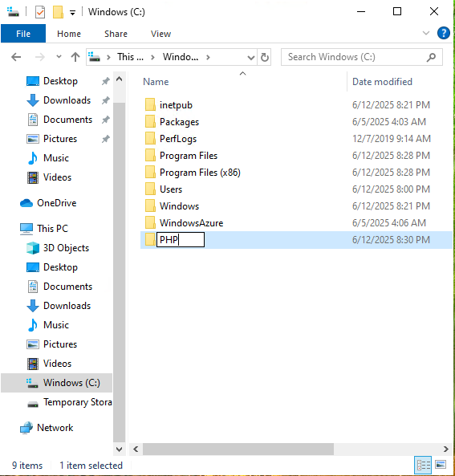Click the Forward navigation arrow
The image size is (455, 476).
tap(40, 57)
